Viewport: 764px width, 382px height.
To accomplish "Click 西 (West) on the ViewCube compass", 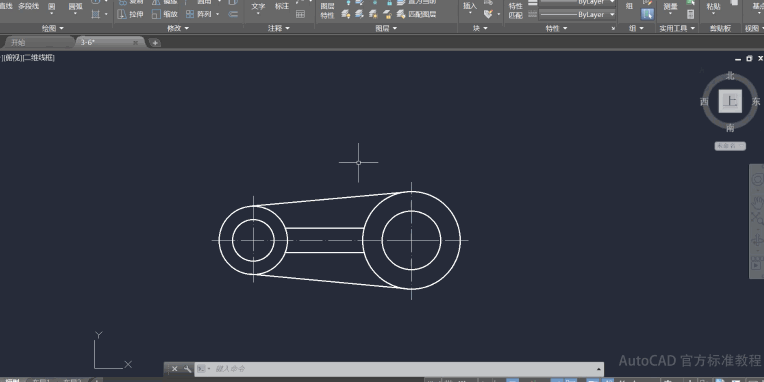I will tap(704, 101).
